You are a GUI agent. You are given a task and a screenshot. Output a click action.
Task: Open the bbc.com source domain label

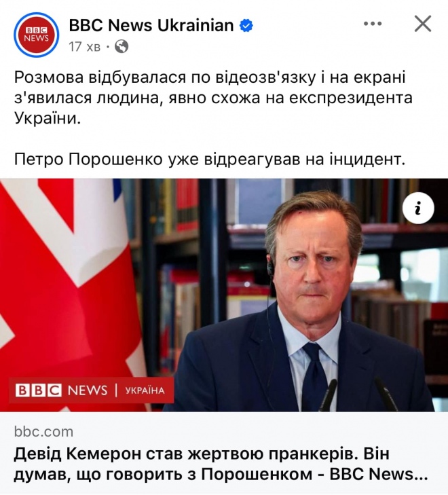pos(43,432)
